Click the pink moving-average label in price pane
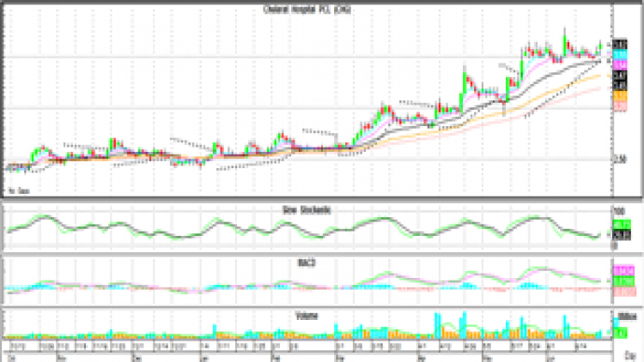This screenshot has width=644, height=362. tap(620, 106)
